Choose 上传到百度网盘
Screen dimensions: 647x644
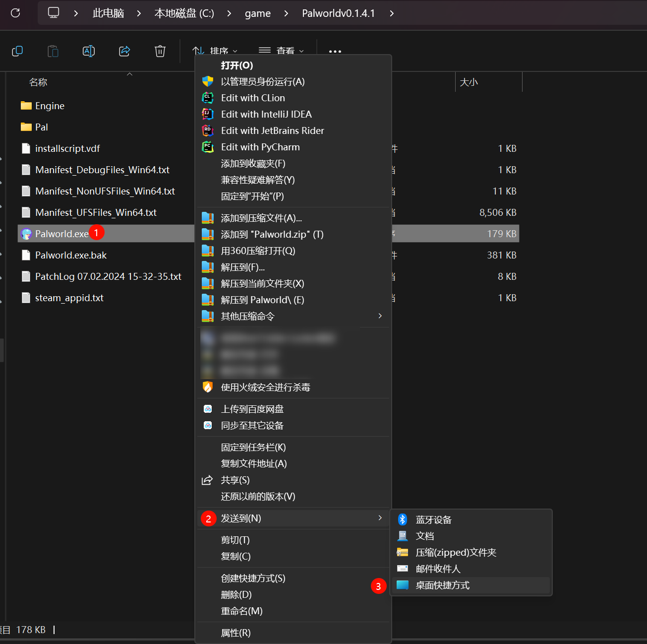pyautogui.click(x=293, y=409)
